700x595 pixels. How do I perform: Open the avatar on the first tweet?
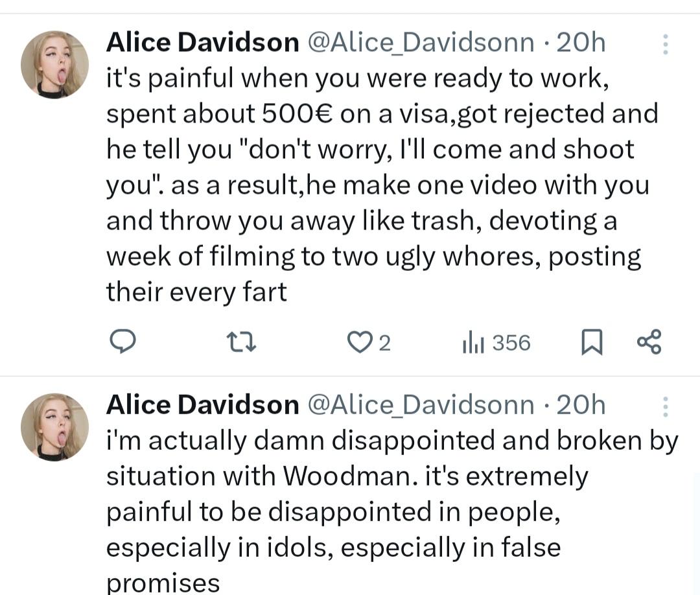[54, 65]
